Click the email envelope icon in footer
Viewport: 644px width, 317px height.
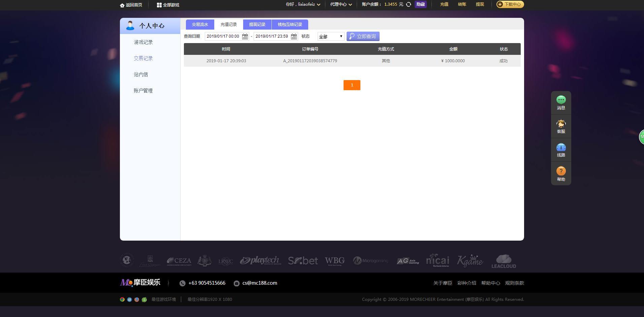pyautogui.click(x=236, y=283)
